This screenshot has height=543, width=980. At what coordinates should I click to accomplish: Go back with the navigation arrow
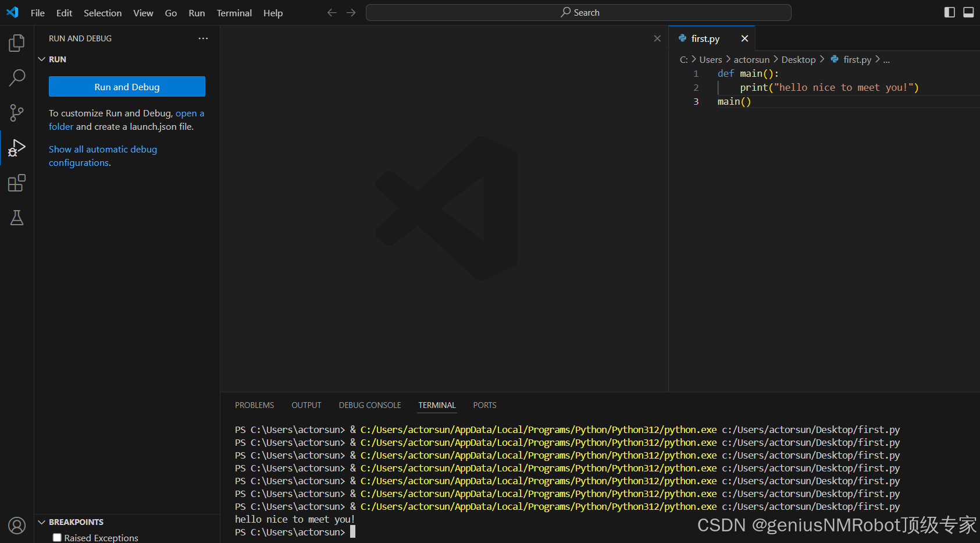(332, 12)
